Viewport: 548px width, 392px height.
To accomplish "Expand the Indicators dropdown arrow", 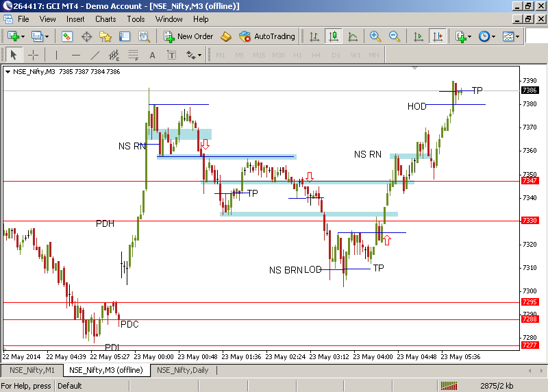I will pyautogui.click(x=470, y=36).
